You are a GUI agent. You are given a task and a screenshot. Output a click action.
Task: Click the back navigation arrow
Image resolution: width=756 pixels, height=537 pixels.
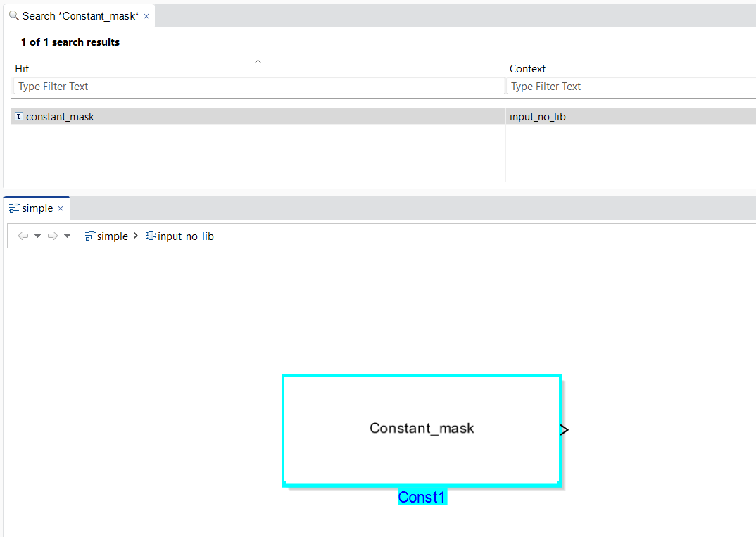point(23,236)
